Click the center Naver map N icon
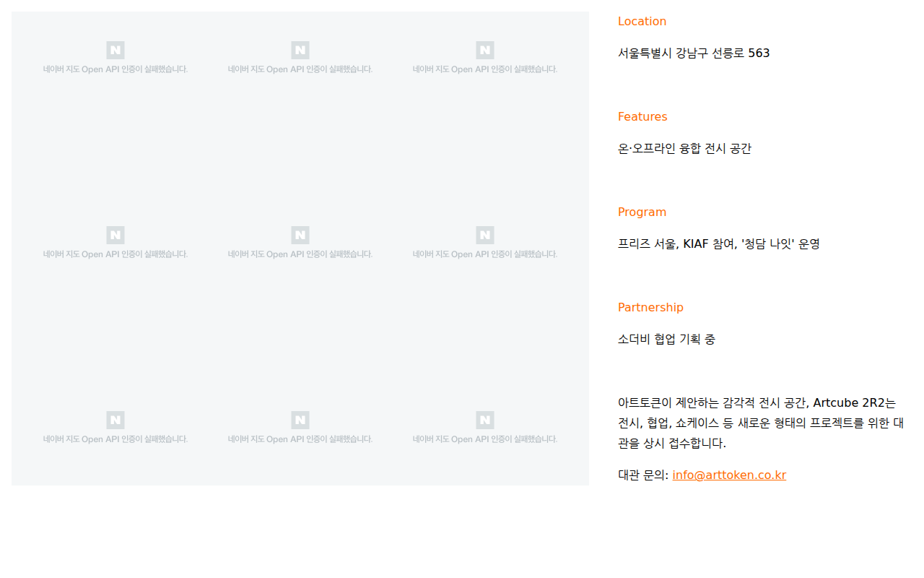This screenshot has width=924, height=578. point(300,235)
